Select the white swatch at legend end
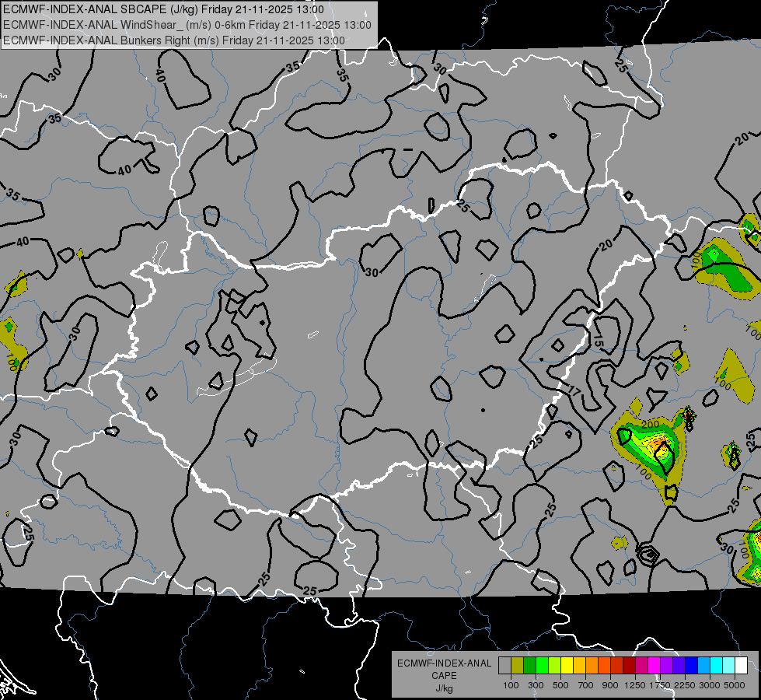Viewport: 761px width, 700px height. (x=741, y=666)
